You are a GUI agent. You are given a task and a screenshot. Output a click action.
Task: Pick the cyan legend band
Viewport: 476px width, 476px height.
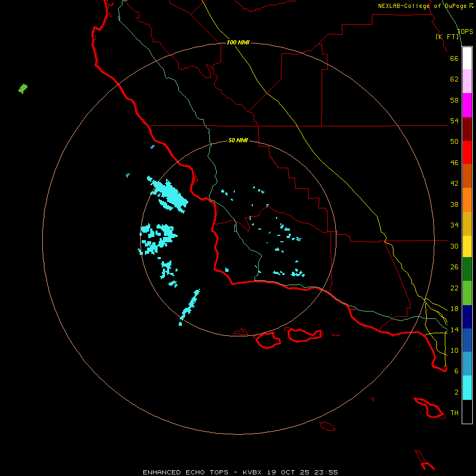click(467, 388)
